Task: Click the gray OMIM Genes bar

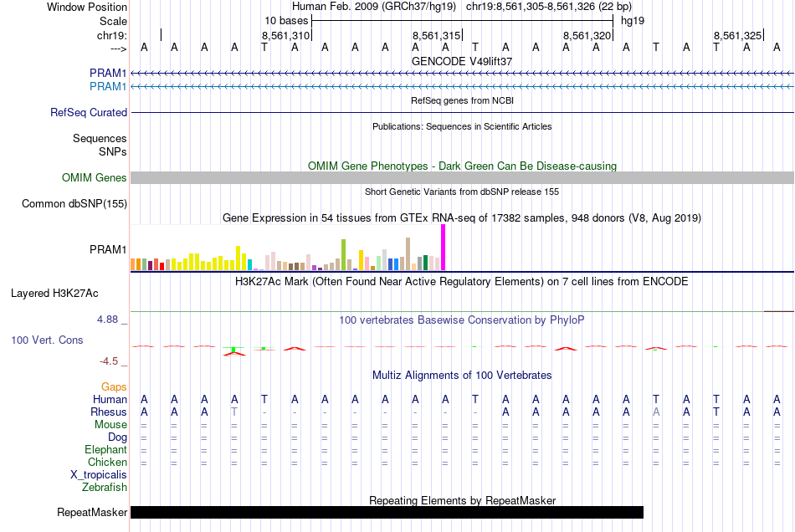Action: click(462, 177)
